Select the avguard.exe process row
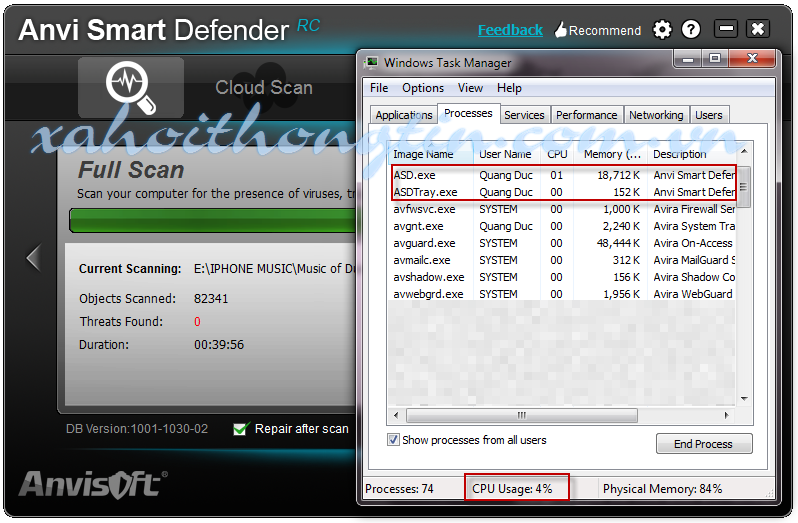 pos(562,243)
